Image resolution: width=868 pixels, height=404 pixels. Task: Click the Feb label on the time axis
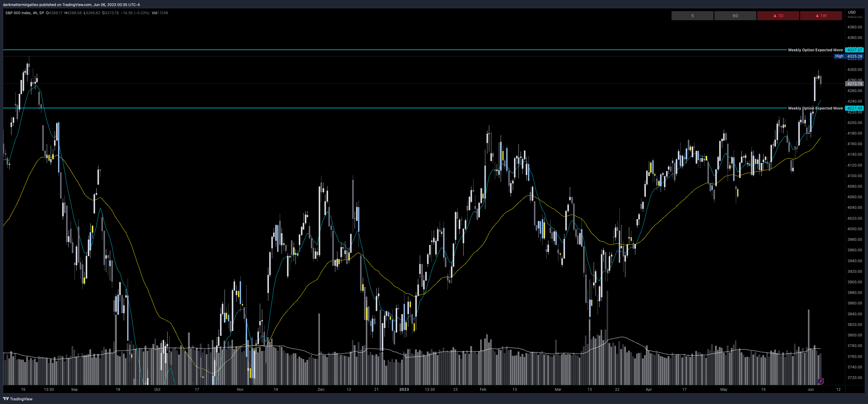point(483,389)
